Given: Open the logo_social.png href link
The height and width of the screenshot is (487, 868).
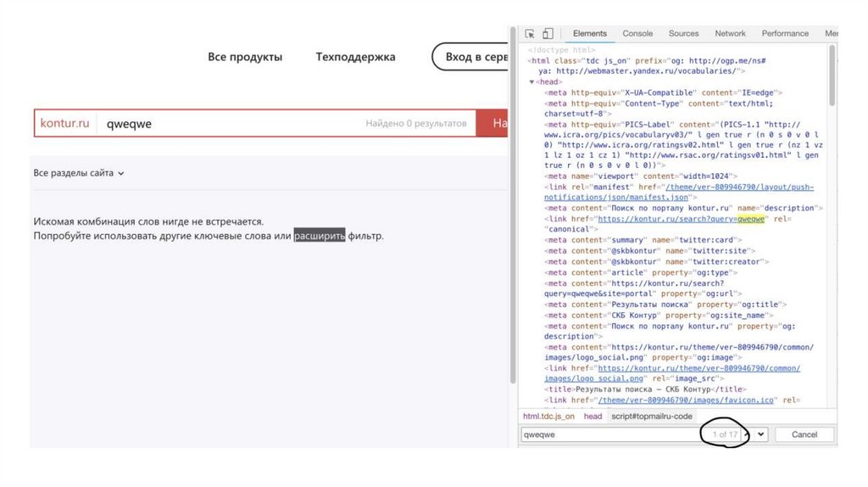Looking at the screenshot, I should click(672, 373).
